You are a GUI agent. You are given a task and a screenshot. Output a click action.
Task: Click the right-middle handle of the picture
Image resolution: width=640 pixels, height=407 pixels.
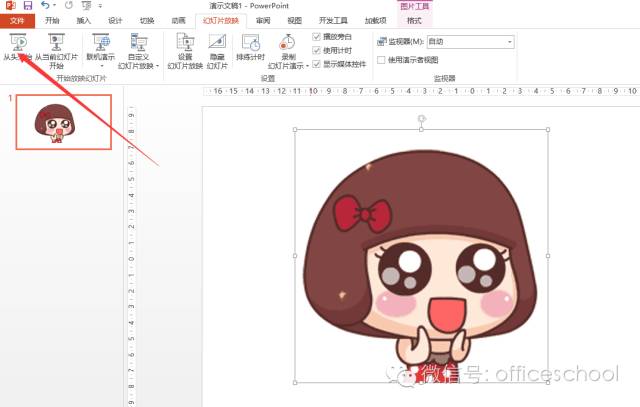pos(548,256)
